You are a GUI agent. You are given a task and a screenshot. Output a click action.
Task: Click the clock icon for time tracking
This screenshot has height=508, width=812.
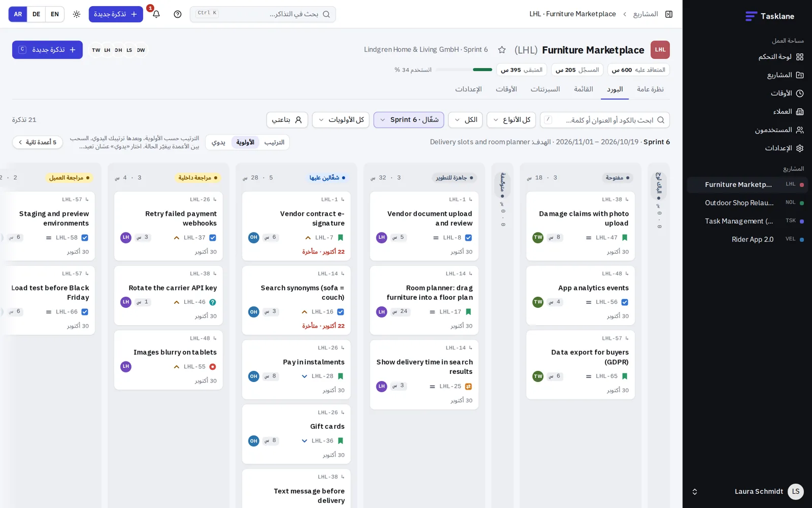(x=800, y=93)
